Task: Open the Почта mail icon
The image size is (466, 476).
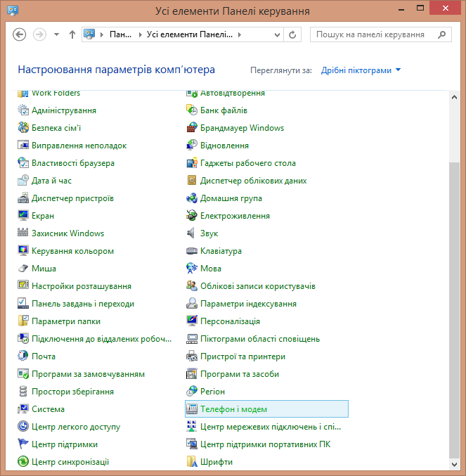Action: click(23, 356)
